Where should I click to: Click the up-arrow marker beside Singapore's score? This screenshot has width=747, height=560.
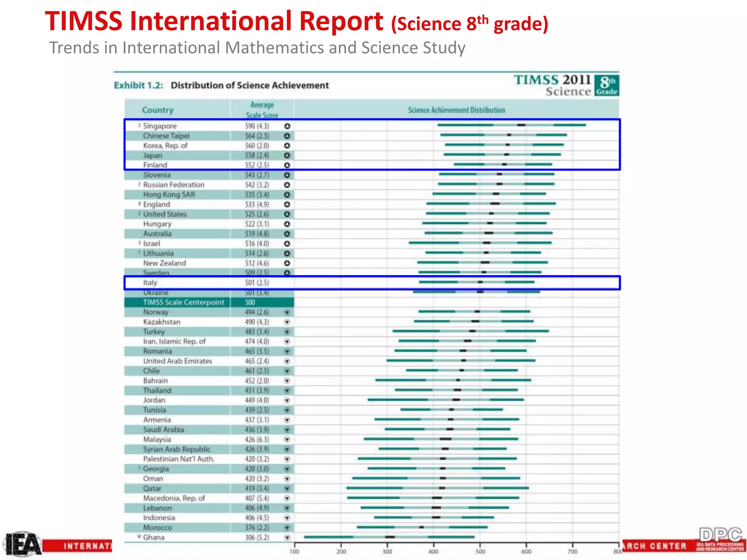point(287,126)
